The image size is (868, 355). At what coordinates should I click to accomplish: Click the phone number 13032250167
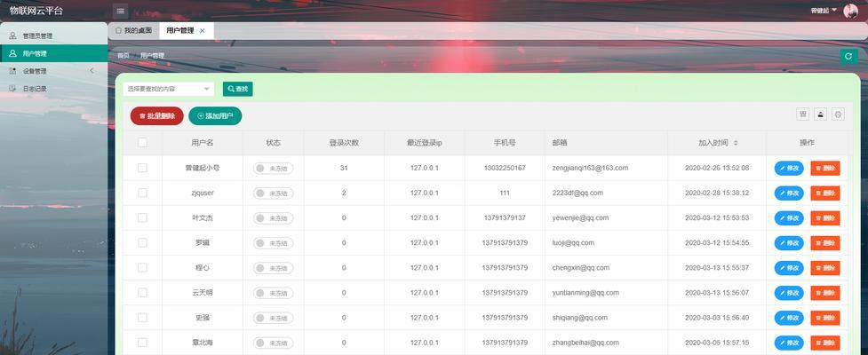[x=505, y=168]
